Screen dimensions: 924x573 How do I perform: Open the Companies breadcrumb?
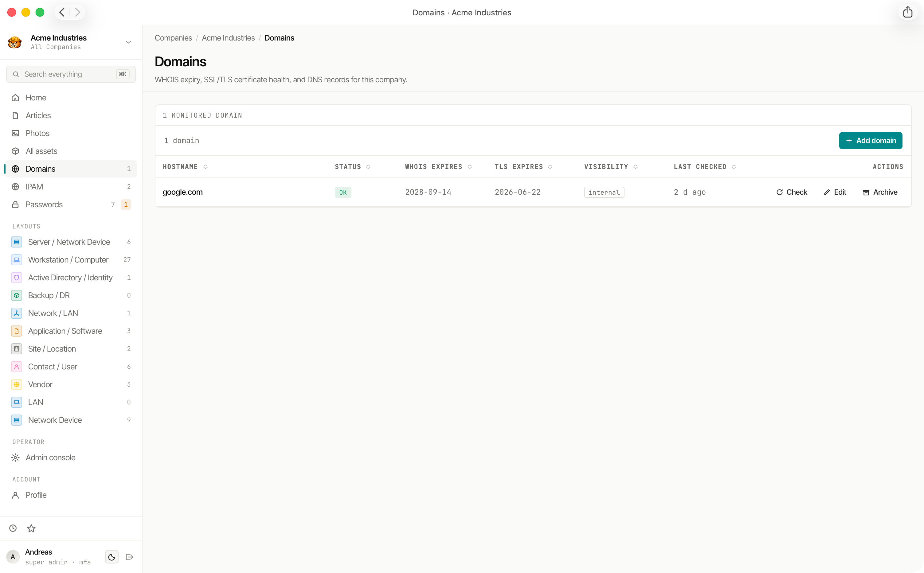coord(173,38)
